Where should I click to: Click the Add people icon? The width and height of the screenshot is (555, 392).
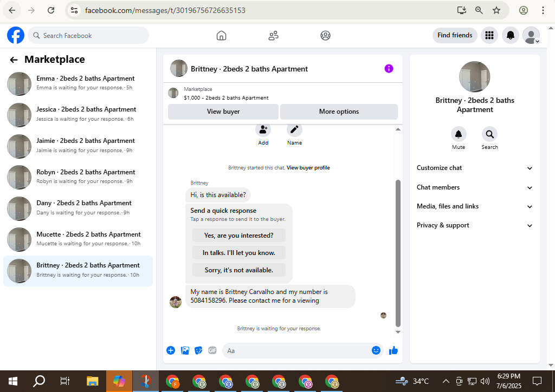[x=263, y=130]
